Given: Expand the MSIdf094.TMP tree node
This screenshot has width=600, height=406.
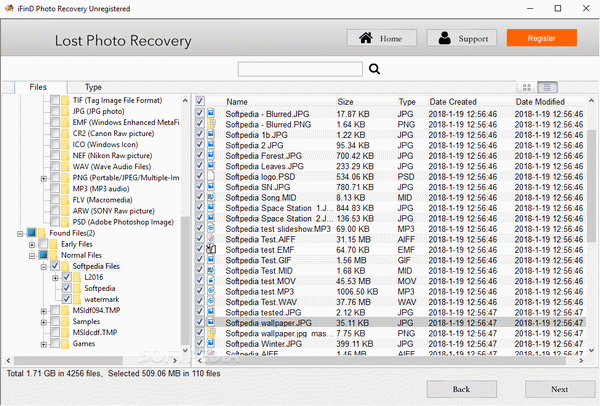Looking at the screenshot, I should point(44,311).
